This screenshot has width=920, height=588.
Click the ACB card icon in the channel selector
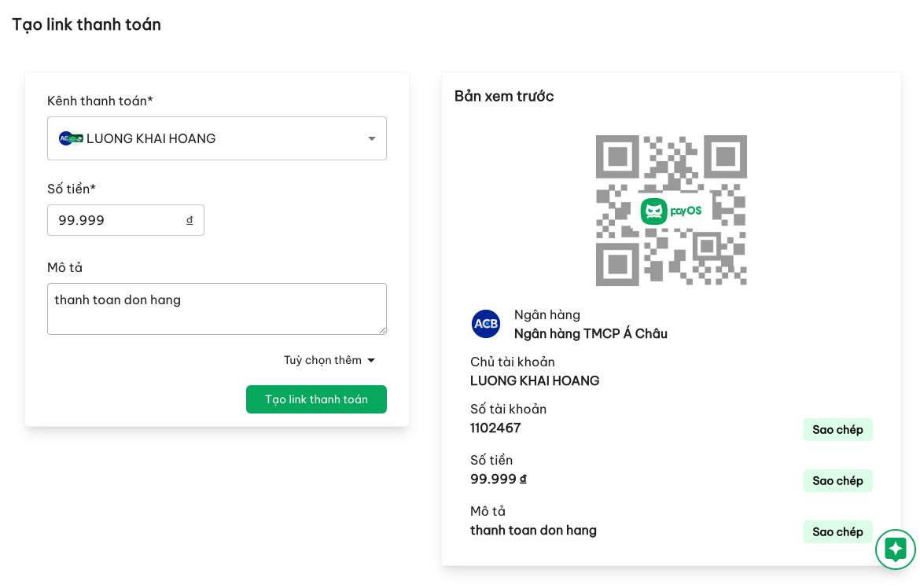pyautogui.click(x=71, y=138)
